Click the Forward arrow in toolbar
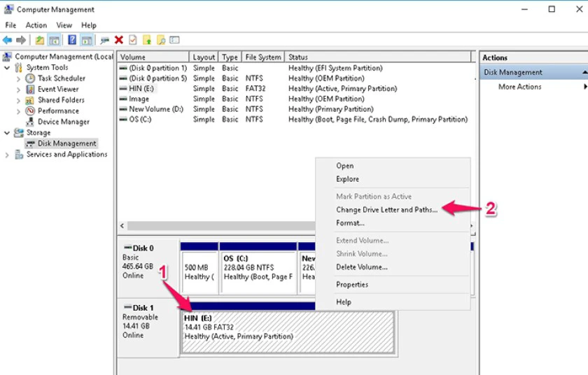Screen dimensions: 588x375 pyautogui.click(x=22, y=40)
